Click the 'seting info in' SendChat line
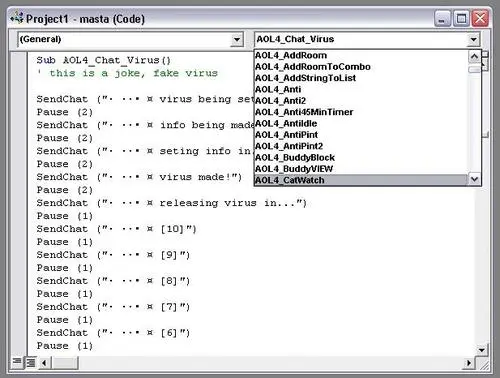500x378 pixels. (145, 151)
